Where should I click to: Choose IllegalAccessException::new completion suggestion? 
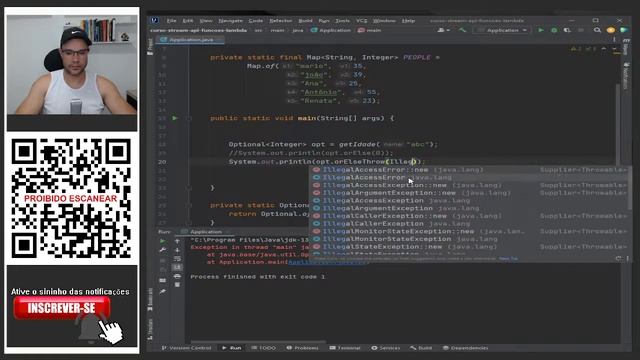(x=469, y=185)
